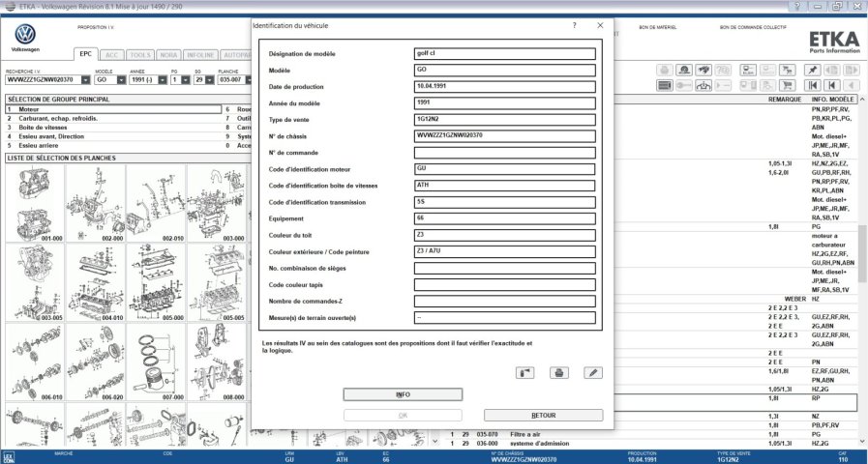Click the ETKA title bar app icon

pos(10,6)
